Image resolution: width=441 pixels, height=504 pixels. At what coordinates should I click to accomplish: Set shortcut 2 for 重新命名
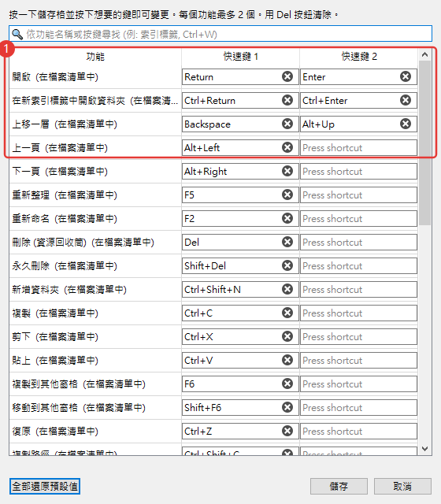(x=358, y=219)
